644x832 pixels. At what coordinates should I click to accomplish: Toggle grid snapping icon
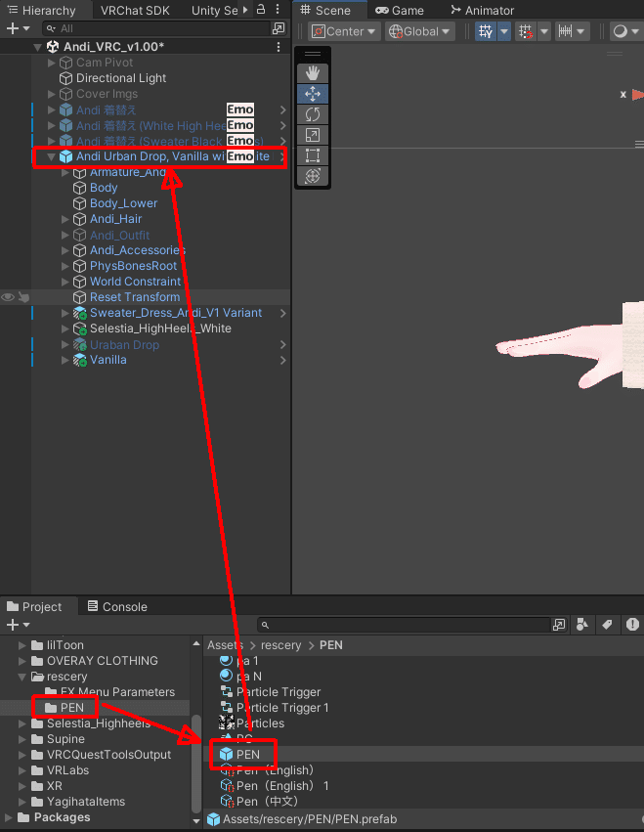click(525, 32)
